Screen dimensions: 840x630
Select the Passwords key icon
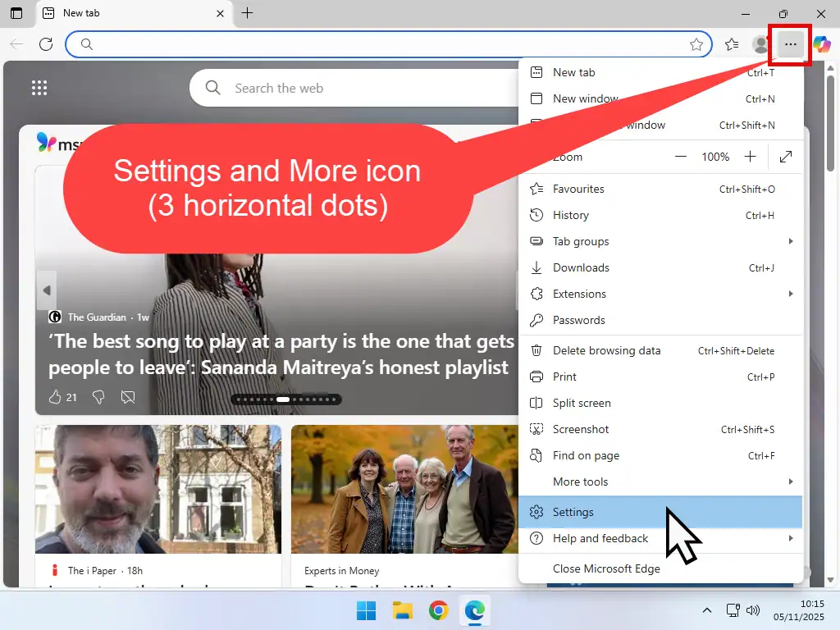[x=536, y=320]
